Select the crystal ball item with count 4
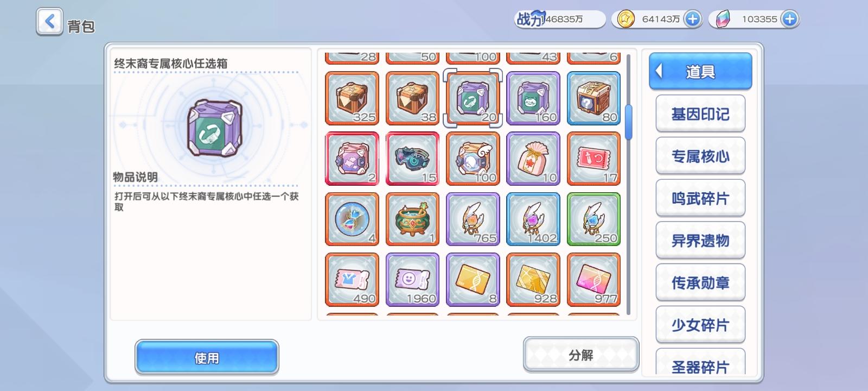868x391 pixels. [x=352, y=219]
